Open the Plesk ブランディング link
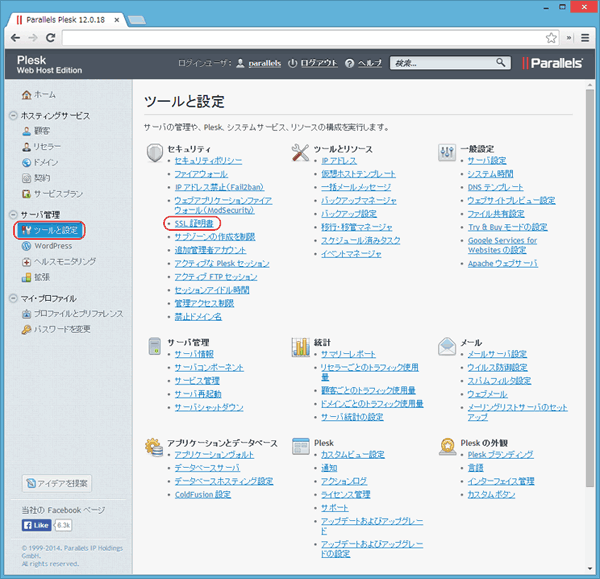600x579 pixels. [x=500, y=455]
